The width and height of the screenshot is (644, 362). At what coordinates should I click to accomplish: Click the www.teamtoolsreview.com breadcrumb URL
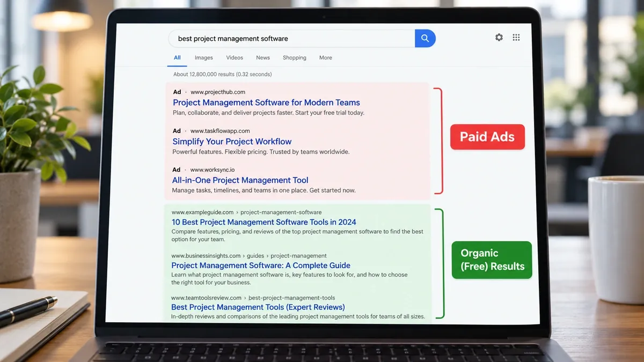point(253,298)
